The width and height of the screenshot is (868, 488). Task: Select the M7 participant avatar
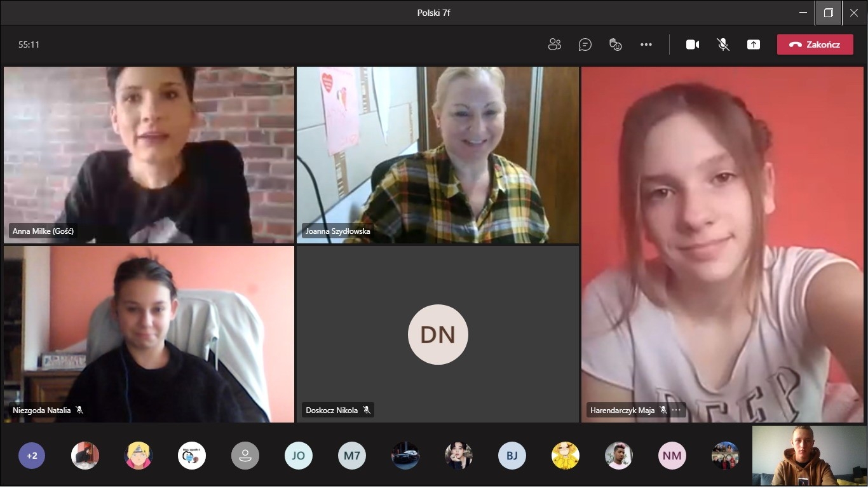[352, 456]
